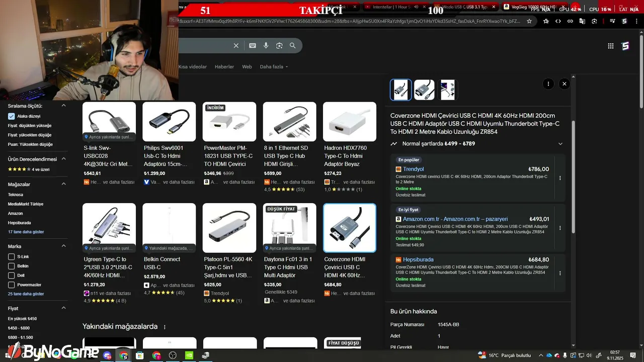The width and height of the screenshot is (644, 362).
Task: Open the Yakındaki mağazalarda options menu
Action: pyautogui.click(x=165, y=327)
